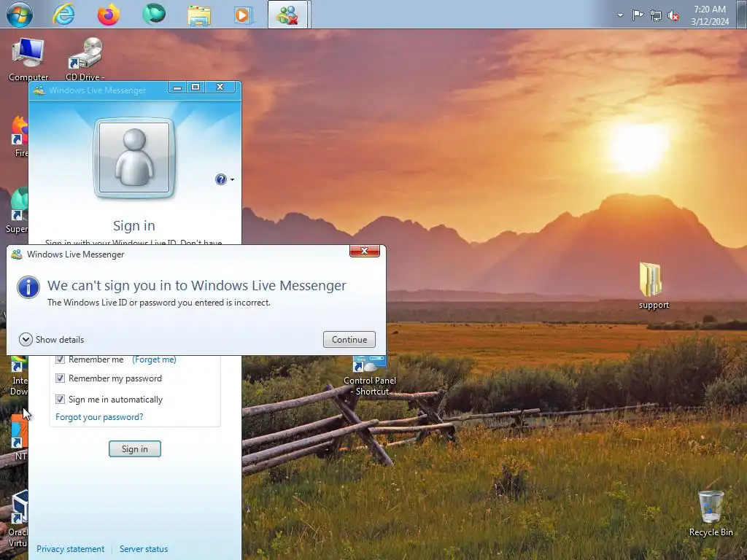
Task: Click the muted volume tray icon
Action: (x=673, y=16)
